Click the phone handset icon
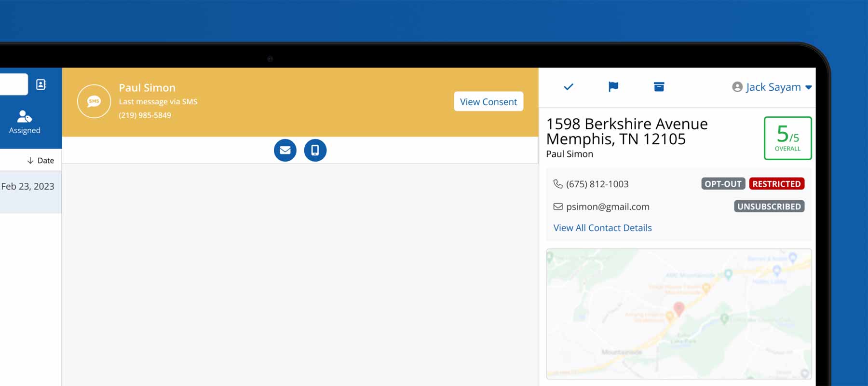The height and width of the screenshot is (386, 868). point(558,184)
